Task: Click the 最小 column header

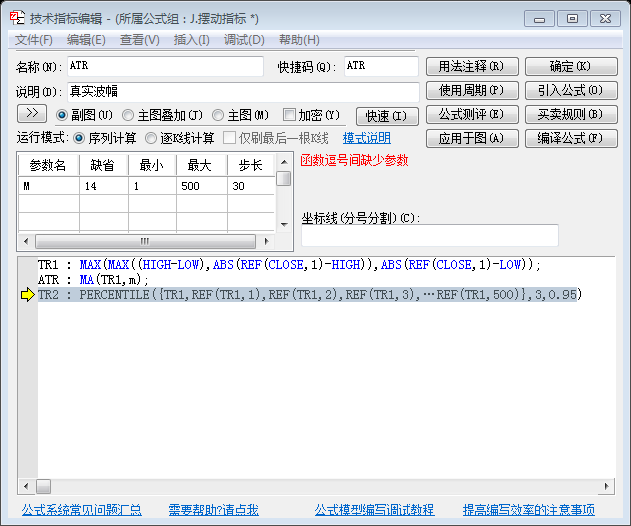Action: click(x=152, y=165)
